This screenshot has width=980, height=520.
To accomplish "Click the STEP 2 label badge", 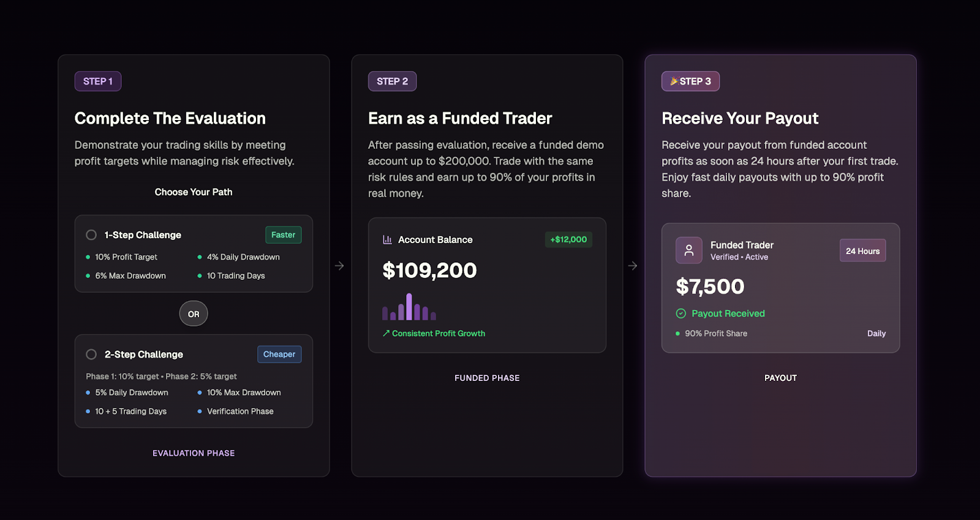I will pyautogui.click(x=392, y=81).
